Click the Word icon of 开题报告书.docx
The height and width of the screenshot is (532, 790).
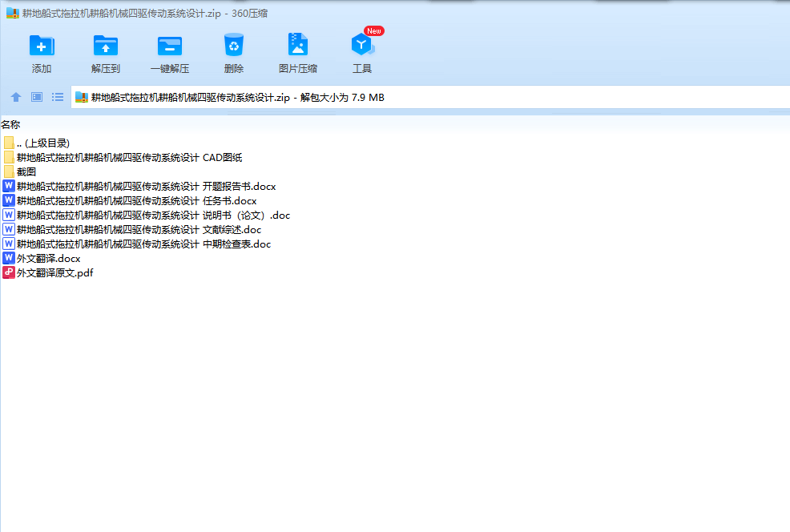tap(9, 186)
